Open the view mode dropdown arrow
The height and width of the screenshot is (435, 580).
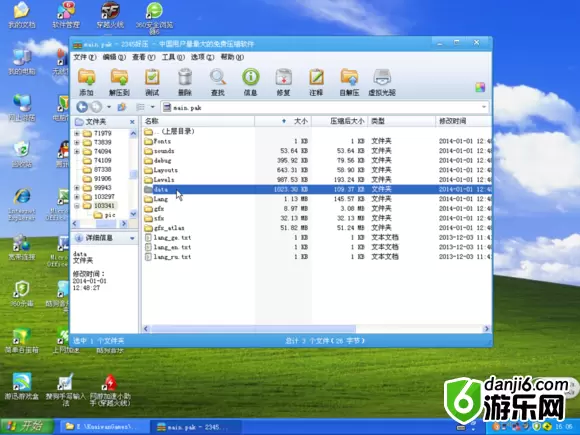pos(152,107)
